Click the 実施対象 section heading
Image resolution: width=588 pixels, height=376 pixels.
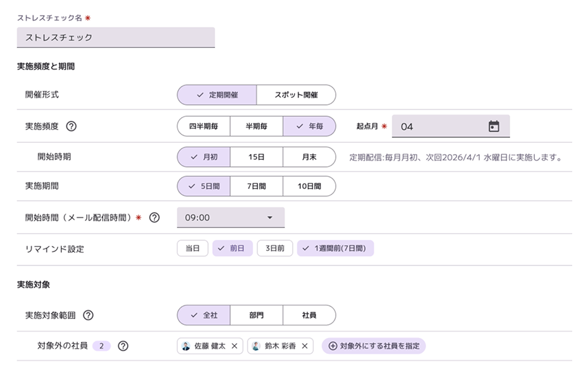tap(34, 284)
